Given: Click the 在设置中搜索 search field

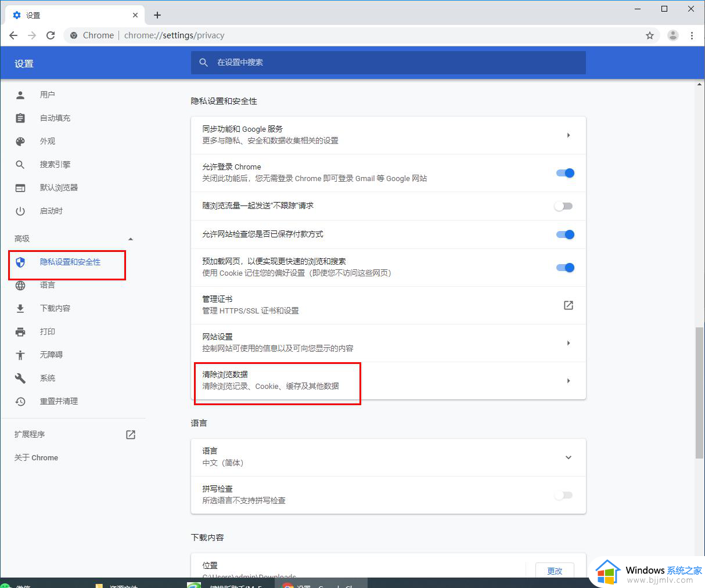Looking at the screenshot, I should coord(389,62).
